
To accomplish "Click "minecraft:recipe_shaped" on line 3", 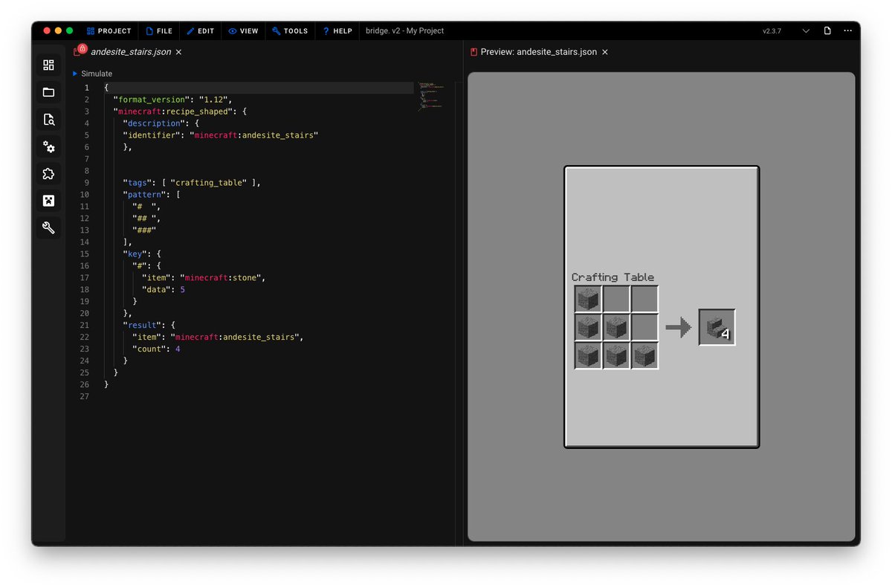I will coord(175,112).
